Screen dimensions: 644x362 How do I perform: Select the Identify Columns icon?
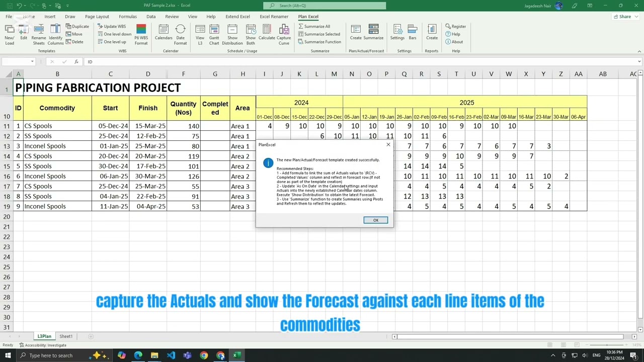pyautogui.click(x=55, y=35)
